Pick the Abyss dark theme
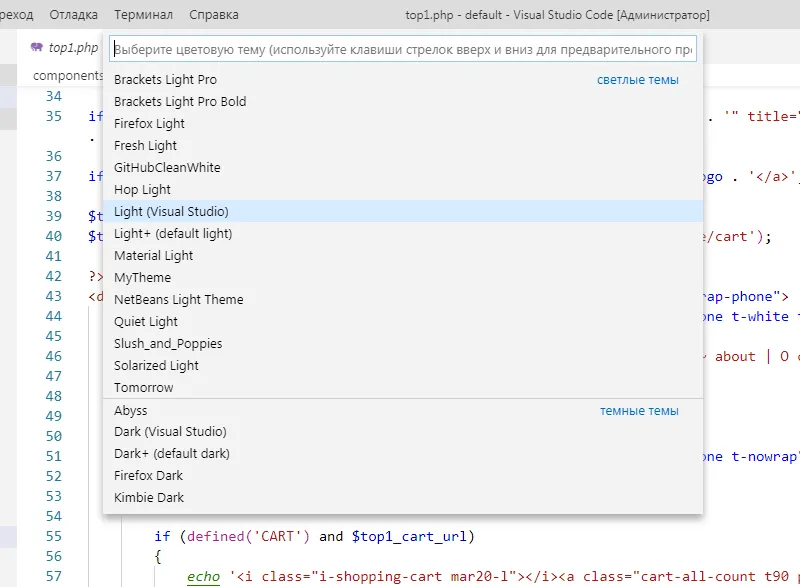 point(131,410)
